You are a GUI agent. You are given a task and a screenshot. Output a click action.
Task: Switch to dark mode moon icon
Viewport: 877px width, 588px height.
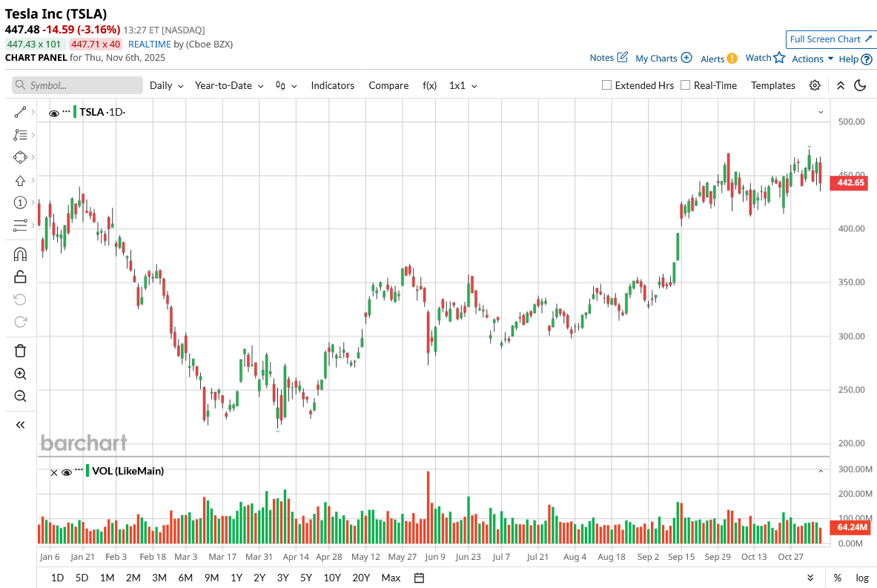click(860, 85)
